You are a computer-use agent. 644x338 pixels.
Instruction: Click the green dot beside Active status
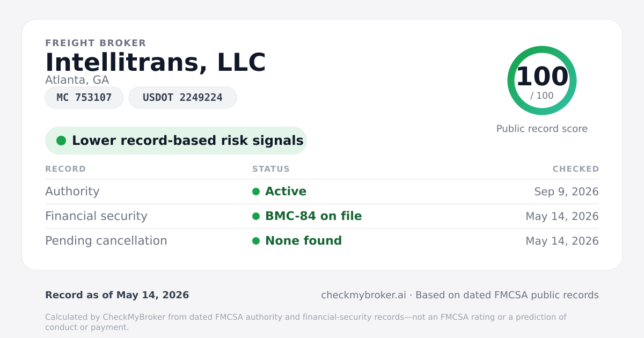point(256,192)
